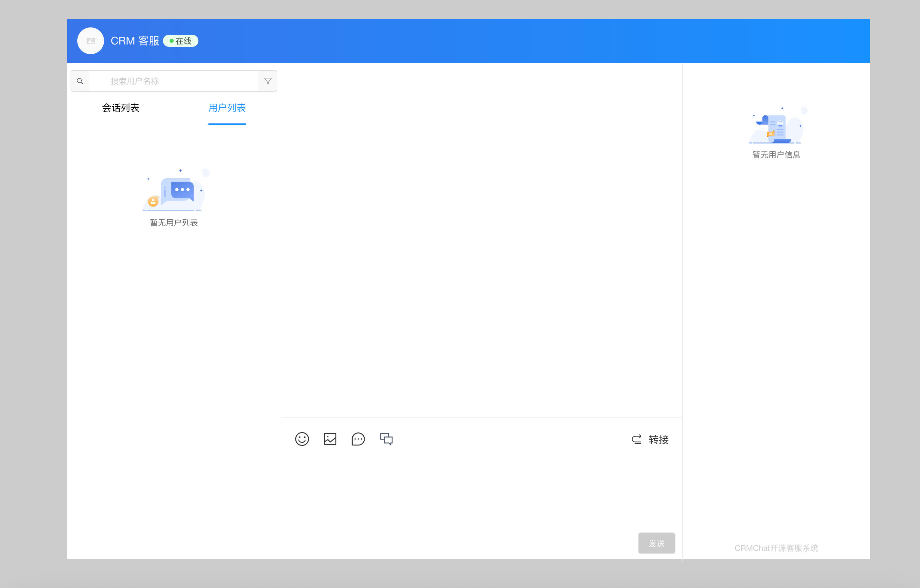
Task: Click the transfer arrow icon
Action: tap(637, 439)
